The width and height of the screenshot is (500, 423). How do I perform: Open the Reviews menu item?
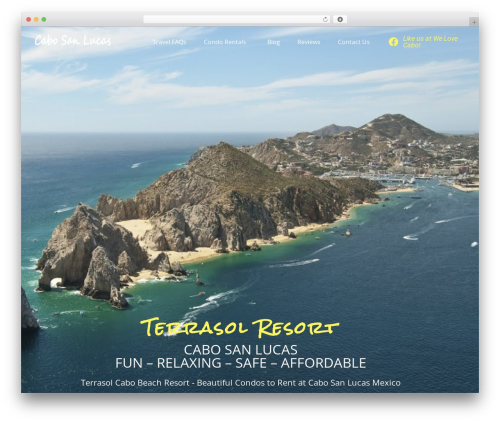pos(309,42)
